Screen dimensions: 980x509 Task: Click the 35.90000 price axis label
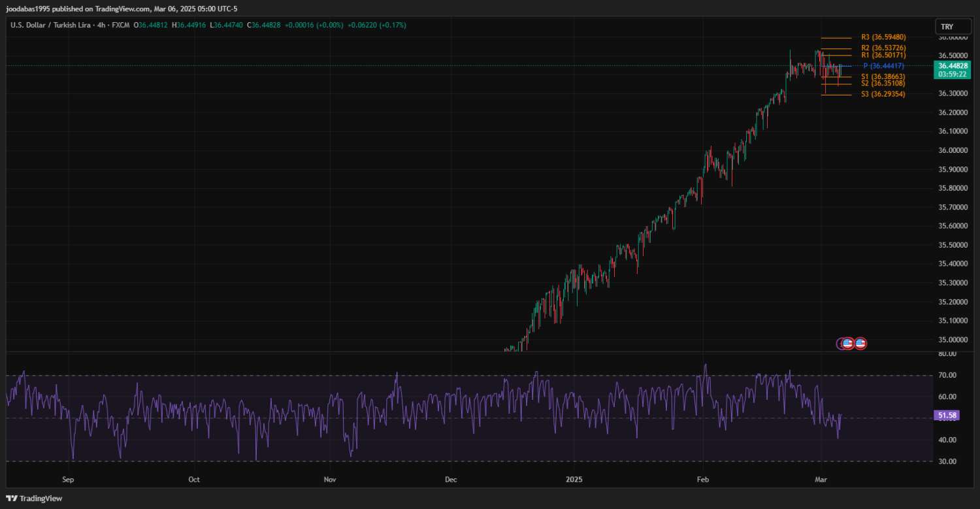click(953, 169)
